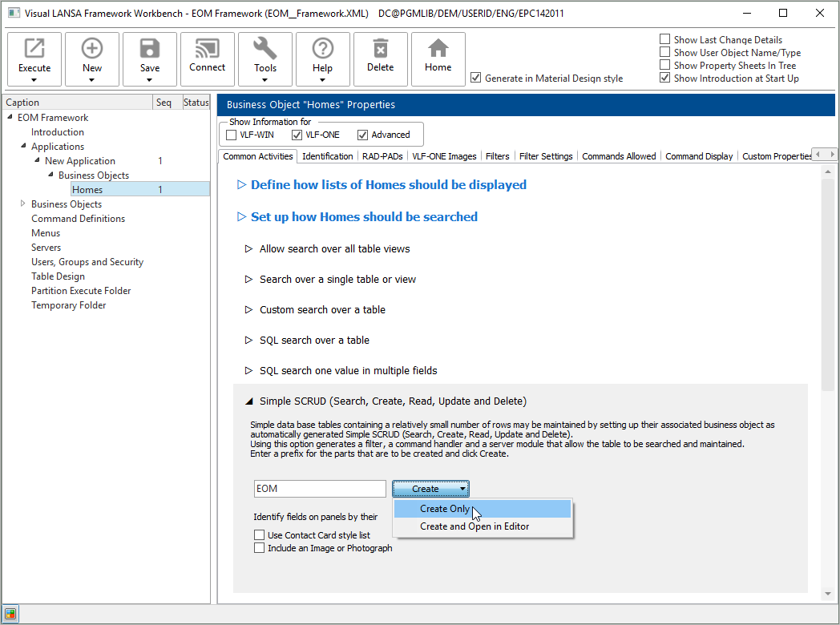Click the Execute toolbar icon
The image size is (840, 625).
34,49
